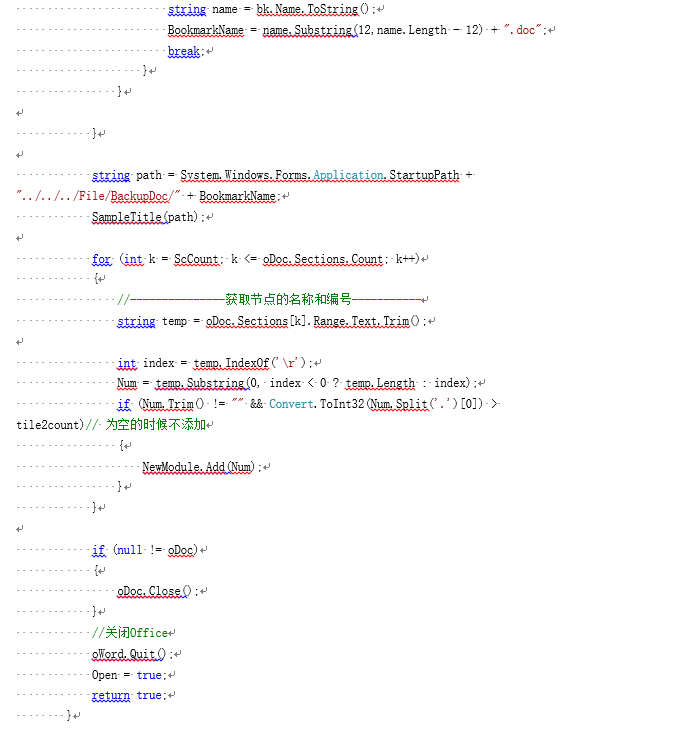The image size is (674, 732).
Task: Click the '.doc' string literal
Action: pyautogui.click(x=522, y=30)
